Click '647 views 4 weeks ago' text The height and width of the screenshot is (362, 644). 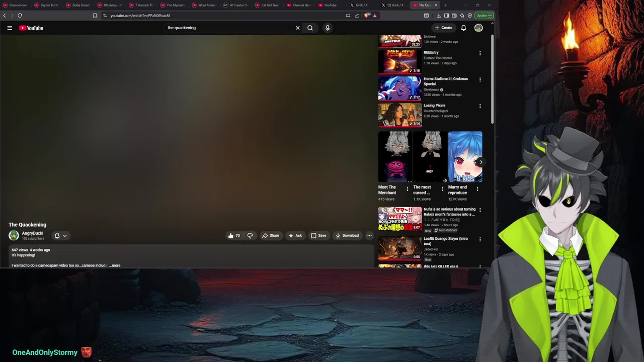(31, 250)
